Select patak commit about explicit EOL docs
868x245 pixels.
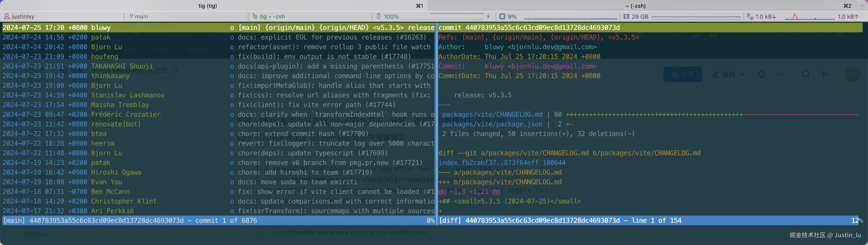click(x=218, y=37)
